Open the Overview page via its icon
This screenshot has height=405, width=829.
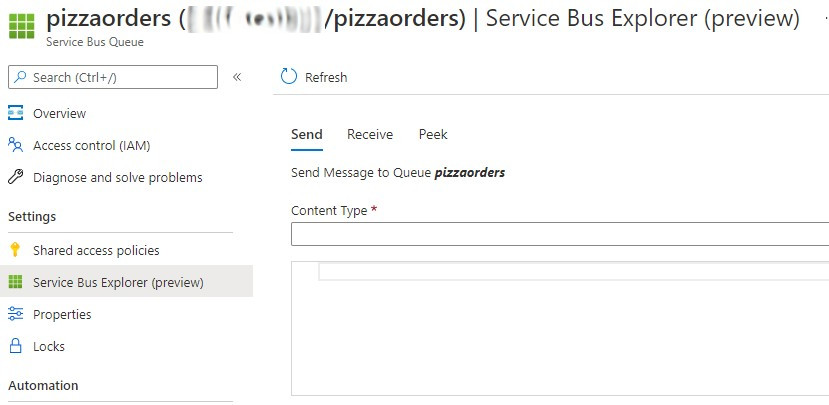(x=16, y=113)
